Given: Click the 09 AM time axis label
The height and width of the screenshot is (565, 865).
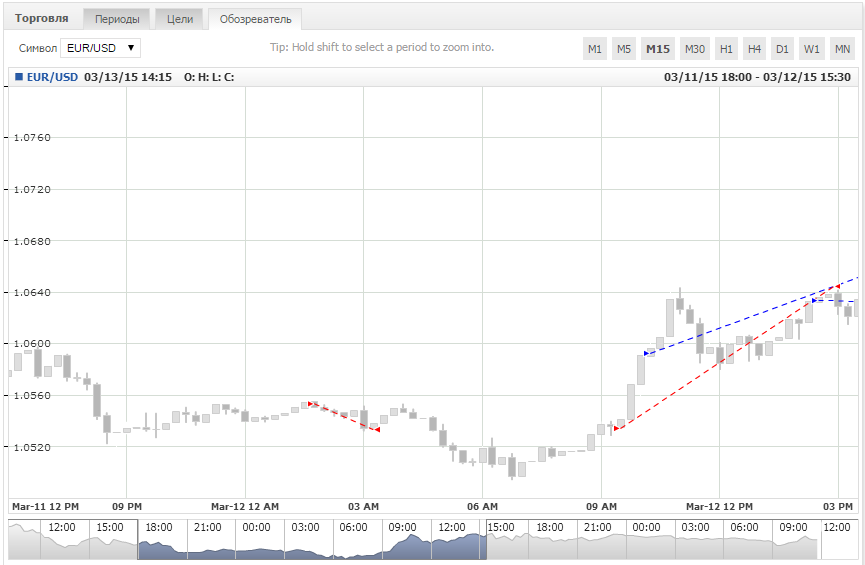Looking at the screenshot, I should tap(601, 507).
